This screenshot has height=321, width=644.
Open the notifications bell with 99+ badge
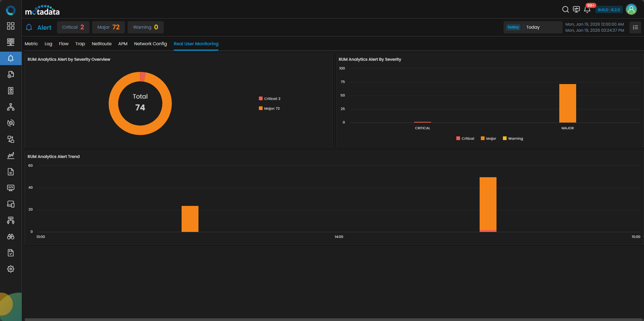point(587,9)
